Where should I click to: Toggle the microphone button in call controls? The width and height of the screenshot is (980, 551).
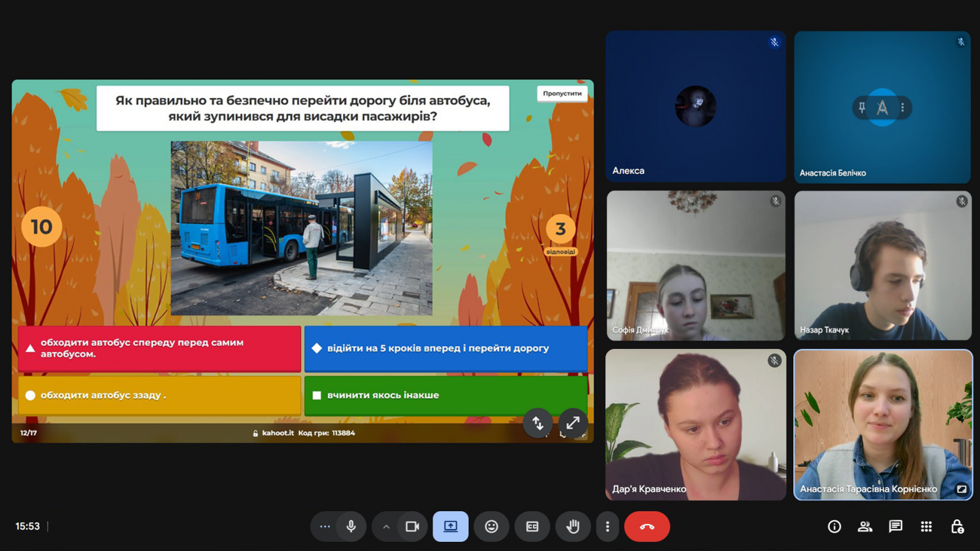[x=351, y=527]
